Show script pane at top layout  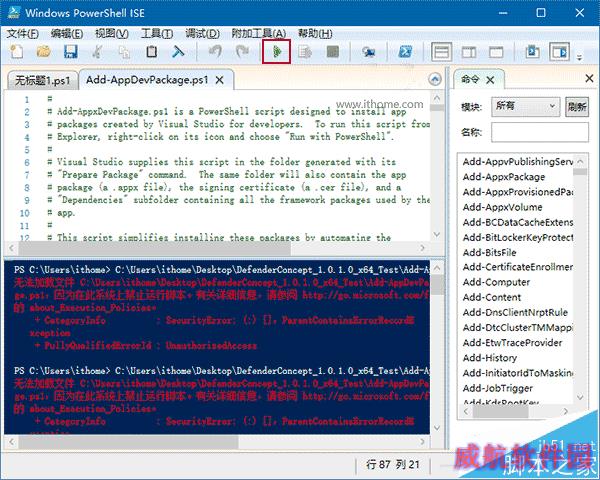pyautogui.click(x=442, y=52)
